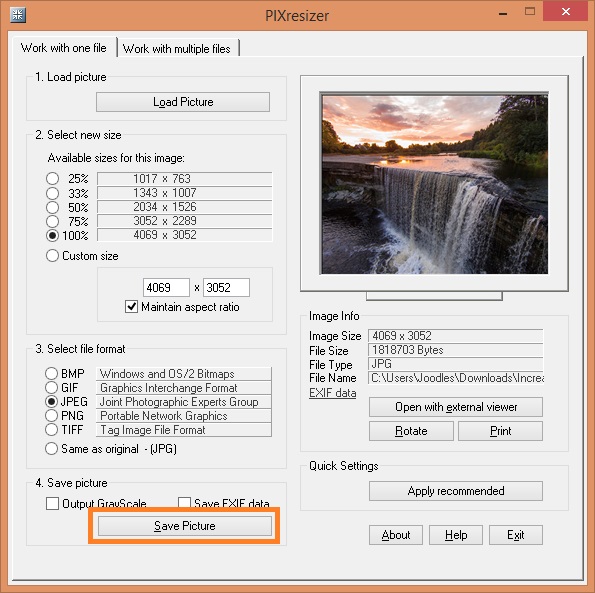This screenshot has height=593, width=595.
Task: Click the waterfall preview thumbnail
Action: pyautogui.click(x=434, y=184)
